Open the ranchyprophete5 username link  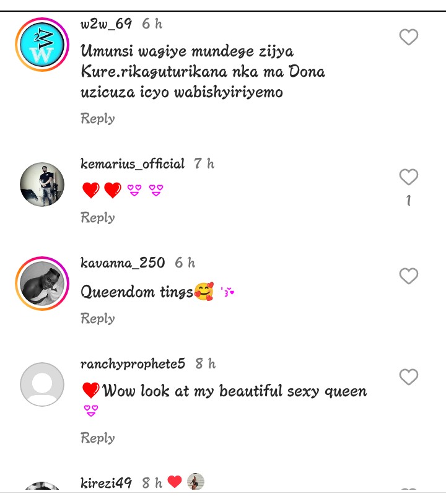pyautogui.click(x=133, y=364)
